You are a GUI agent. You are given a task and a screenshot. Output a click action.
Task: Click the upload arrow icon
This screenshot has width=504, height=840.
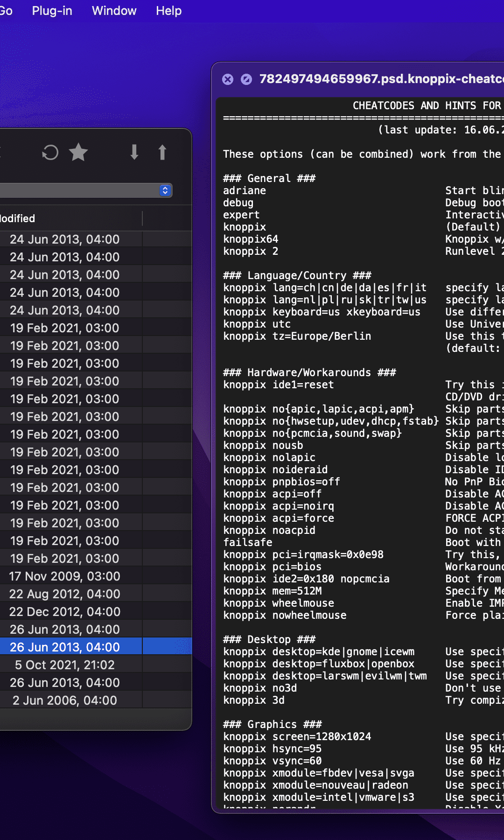click(x=162, y=153)
